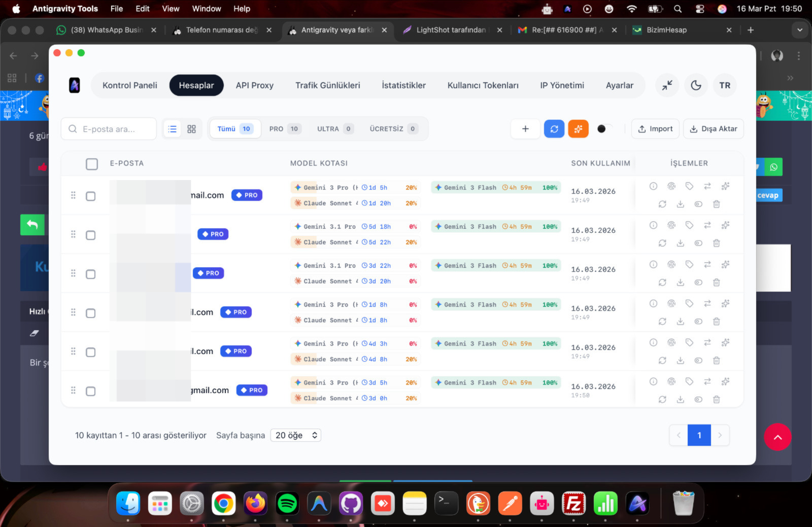This screenshot has width=812, height=527.
Task: Click the blue refresh all accounts icon
Action: pos(554,129)
